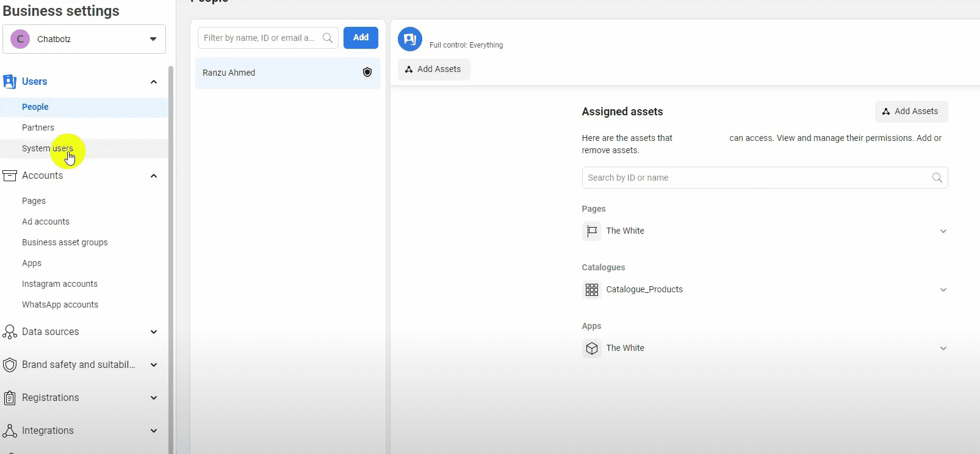The height and width of the screenshot is (454, 980).
Task: Click the Catalogue_Products grid icon
Action: (x=591, y=290)
